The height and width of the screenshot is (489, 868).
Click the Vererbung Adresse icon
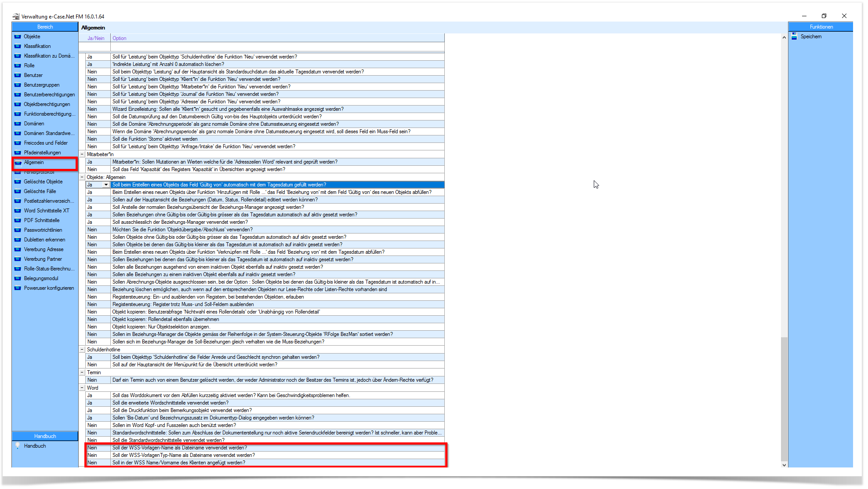pos(18,249)
